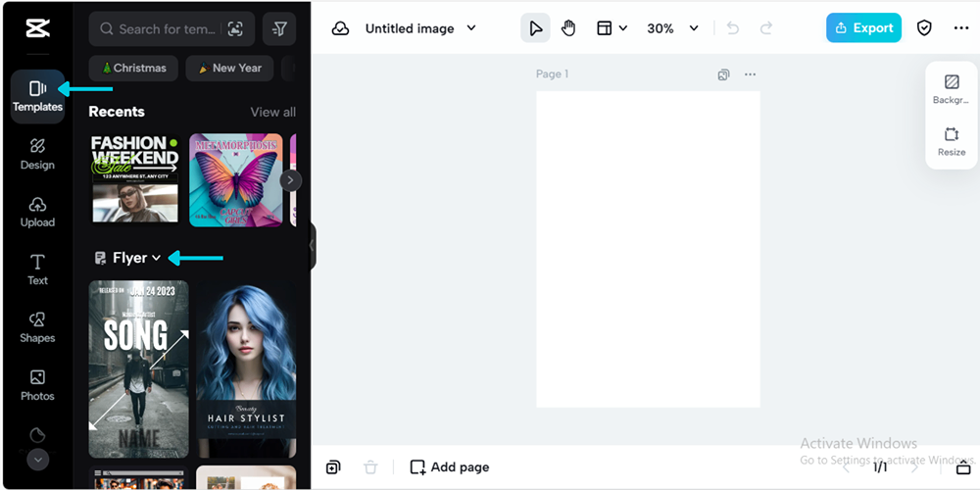Open the Resize tool
This screenshot has height=490, width=980.
point(951,141)
